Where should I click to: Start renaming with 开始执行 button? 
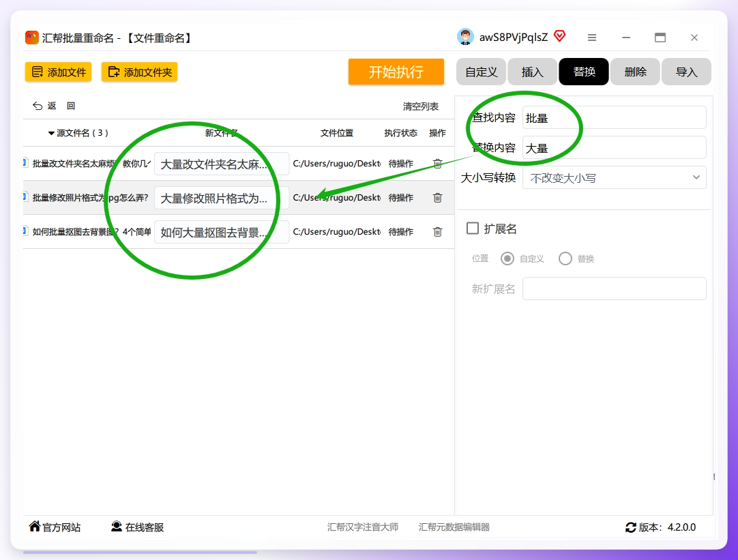tap(396, 72)
